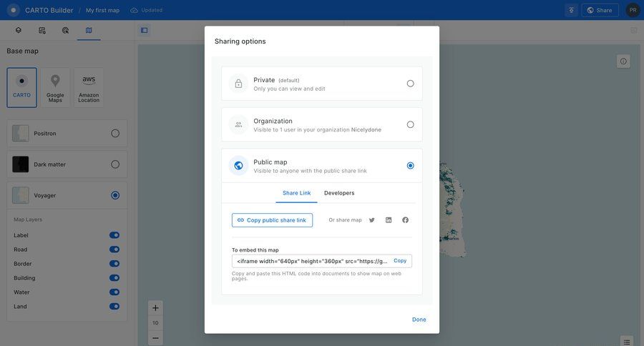Click the CARTO Builder title text

[49, 10]
